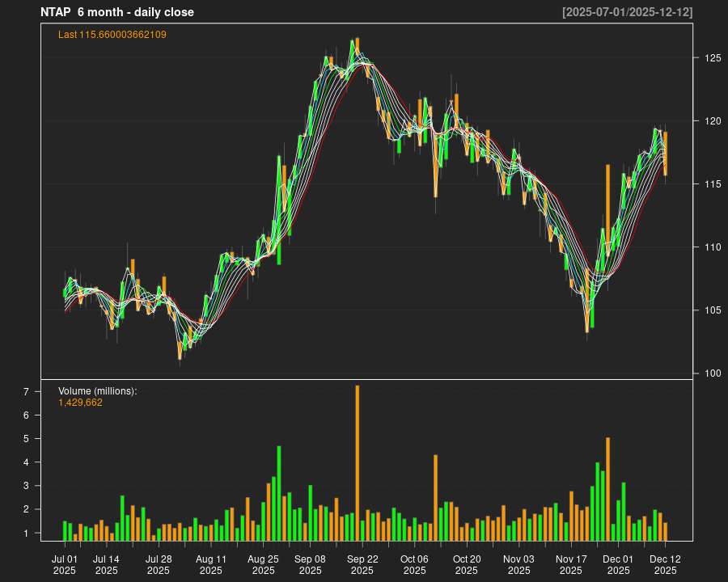Click the date range label in top right
The image size is (728, 582).
click(x=627, y=12)
